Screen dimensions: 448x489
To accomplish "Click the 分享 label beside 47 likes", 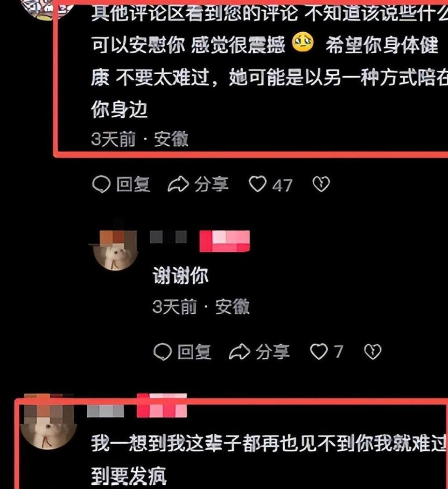I will point(211,184).
